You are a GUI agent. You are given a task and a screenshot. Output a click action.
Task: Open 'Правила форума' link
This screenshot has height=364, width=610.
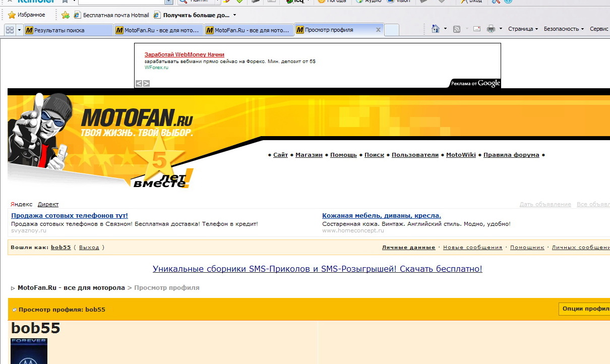[x=511, y=155]
